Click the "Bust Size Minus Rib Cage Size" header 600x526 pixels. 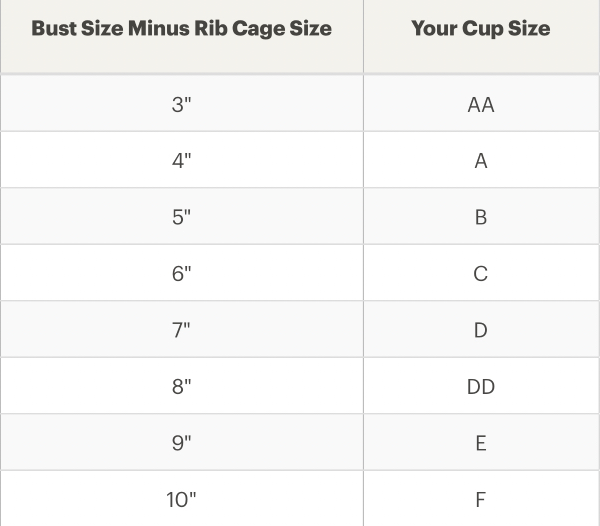pyautogui.click(x=181, y=28)
